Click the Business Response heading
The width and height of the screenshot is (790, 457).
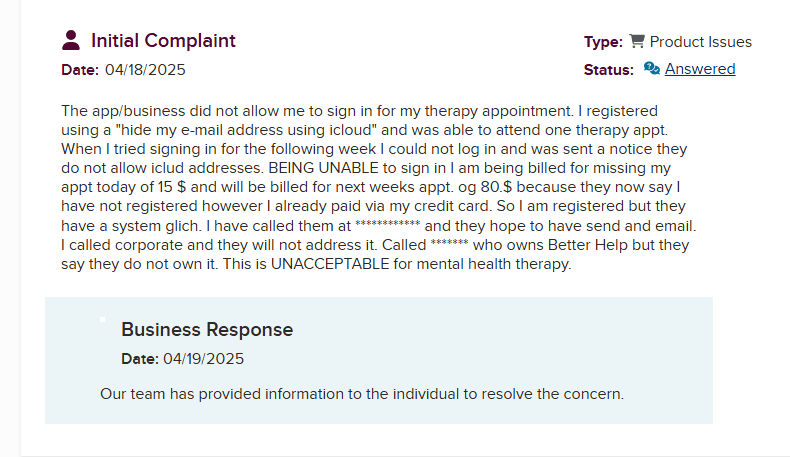207,330
